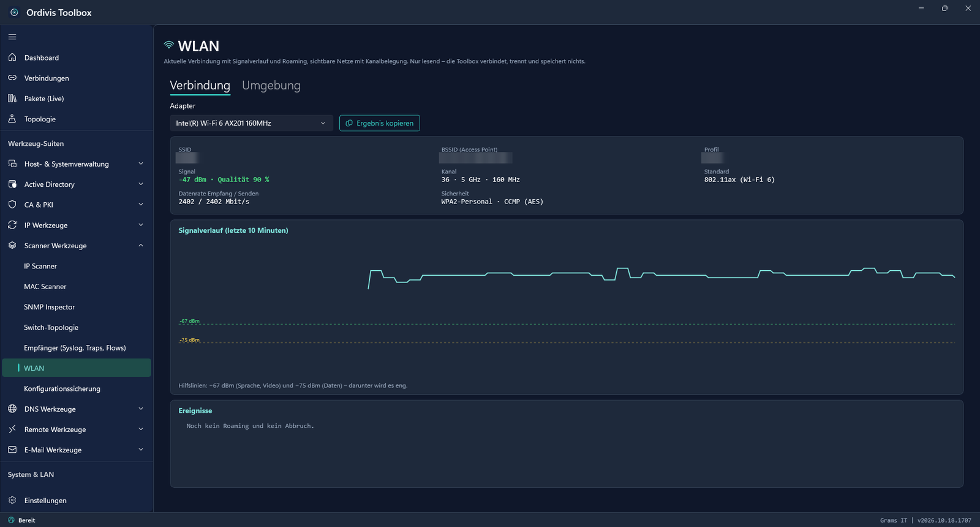Expand Host- & Systemverwaltung chevron
Image resolution: width=980 pixels, height=527 pixels.
(141, 164)
